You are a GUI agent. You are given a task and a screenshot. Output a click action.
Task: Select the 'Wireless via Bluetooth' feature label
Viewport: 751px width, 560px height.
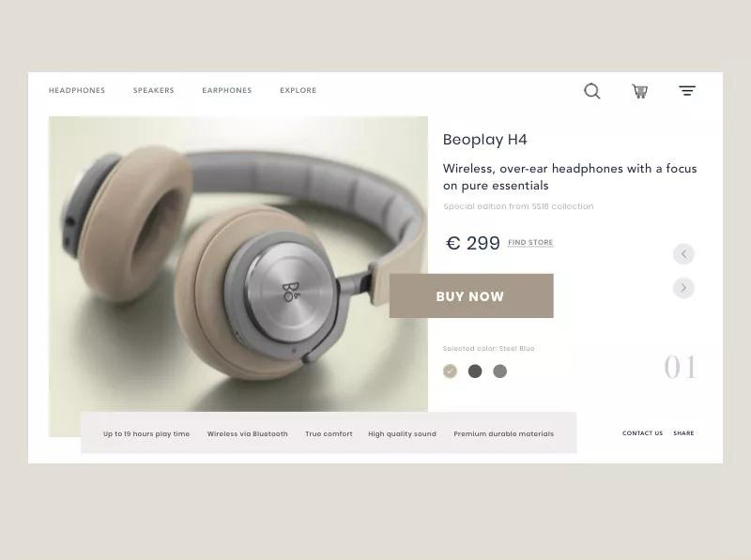pos(248,433)
